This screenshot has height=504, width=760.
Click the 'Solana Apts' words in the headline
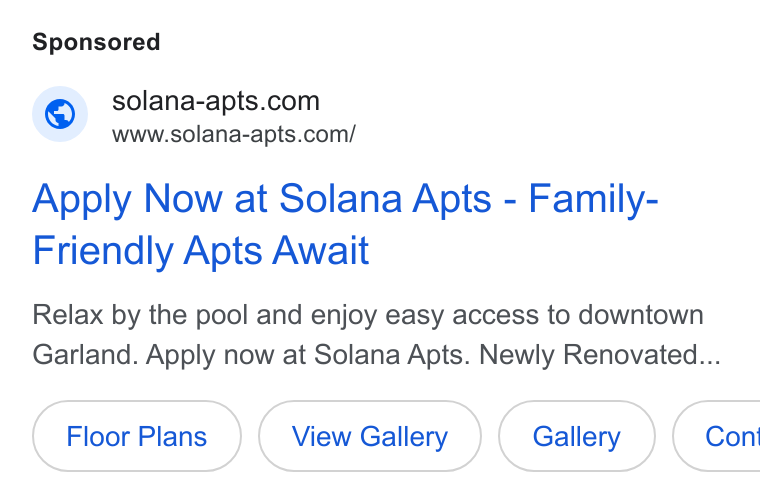385,199
